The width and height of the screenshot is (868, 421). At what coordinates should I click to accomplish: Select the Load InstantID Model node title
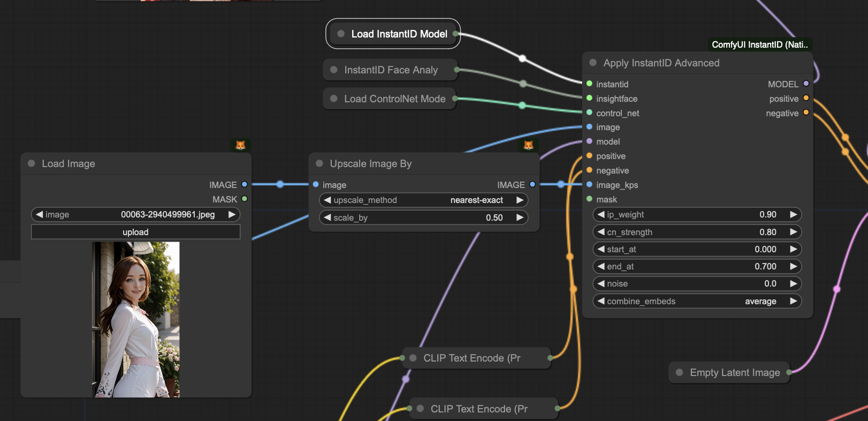(x=399, y=34)
